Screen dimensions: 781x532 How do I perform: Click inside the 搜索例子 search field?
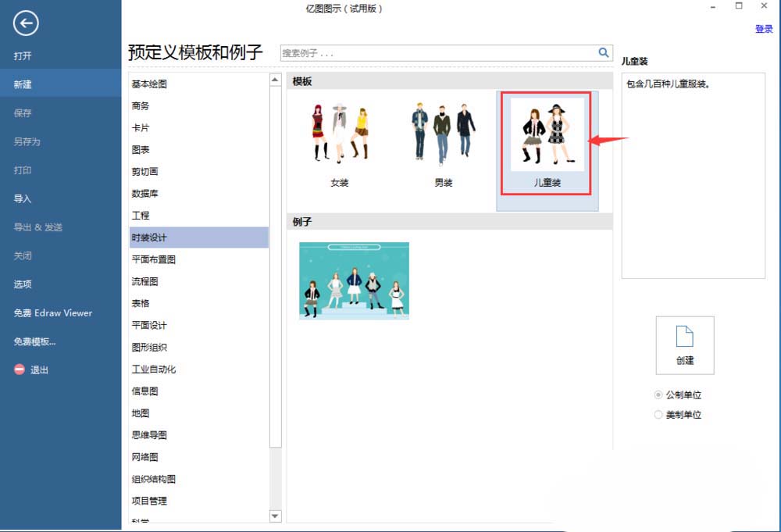(x=390, y=53)
